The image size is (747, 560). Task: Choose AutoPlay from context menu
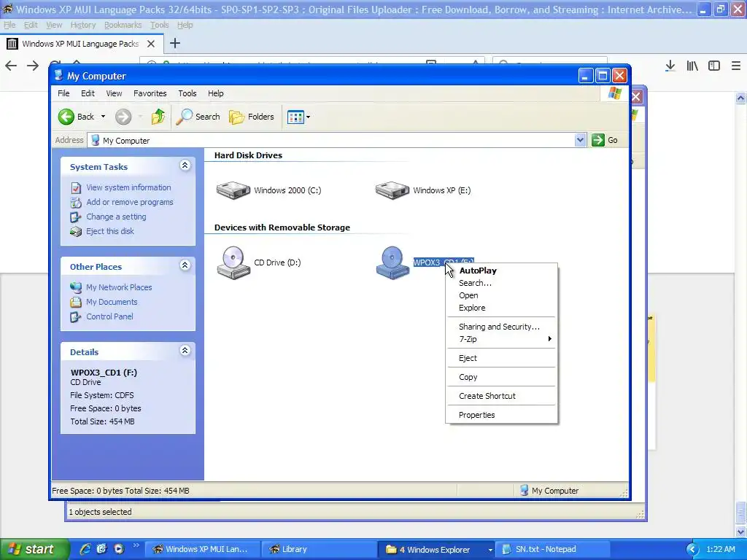tap(501, 271)
